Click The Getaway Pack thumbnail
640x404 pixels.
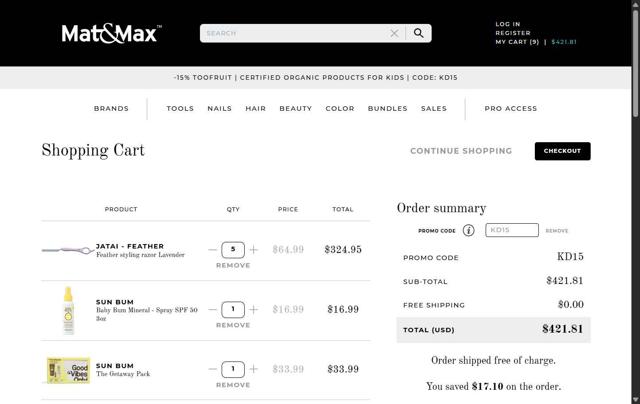coord(68,370)
